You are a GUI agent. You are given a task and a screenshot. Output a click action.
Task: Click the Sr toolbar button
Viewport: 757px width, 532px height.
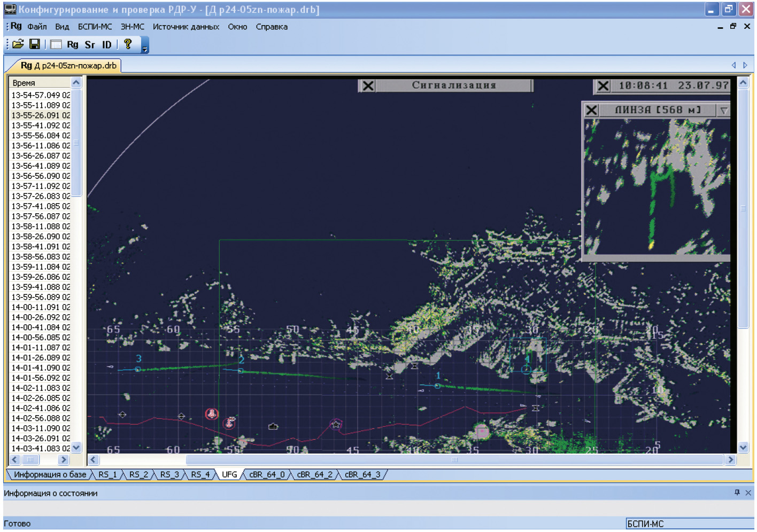tap(90, 44)
